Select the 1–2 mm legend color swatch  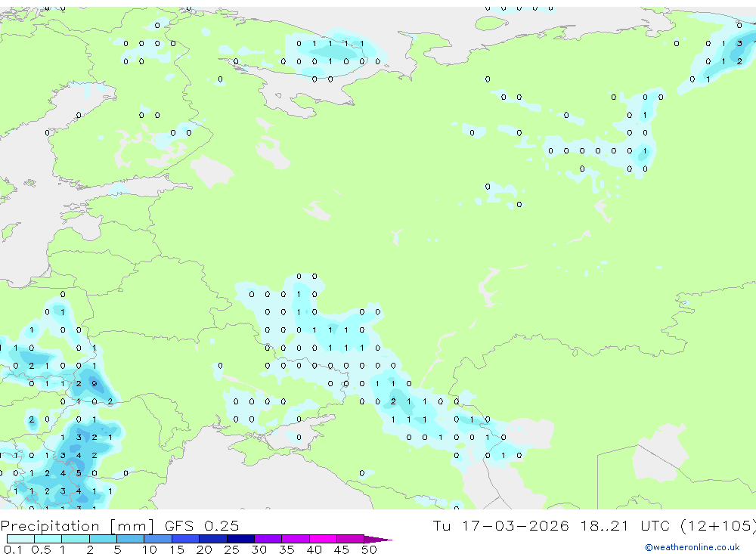click(76, 539)
